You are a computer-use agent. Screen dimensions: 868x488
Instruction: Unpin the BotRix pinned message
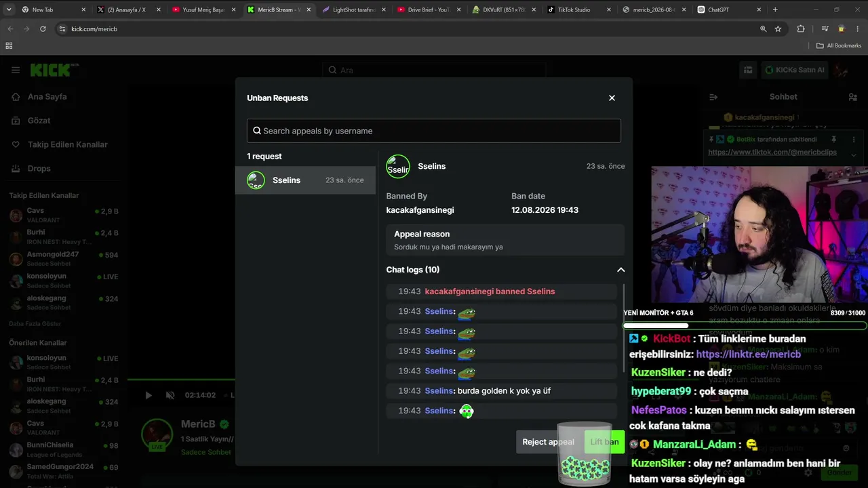click(833, 139)
